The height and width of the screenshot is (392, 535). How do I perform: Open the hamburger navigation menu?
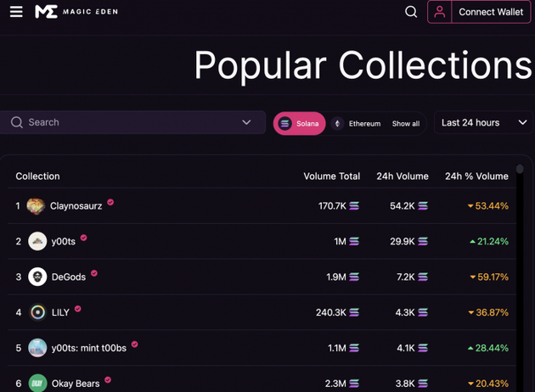pos(16,12)
